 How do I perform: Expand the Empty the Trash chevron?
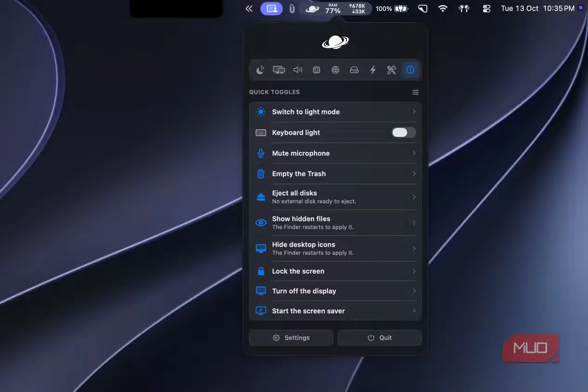tap(414, 174)
